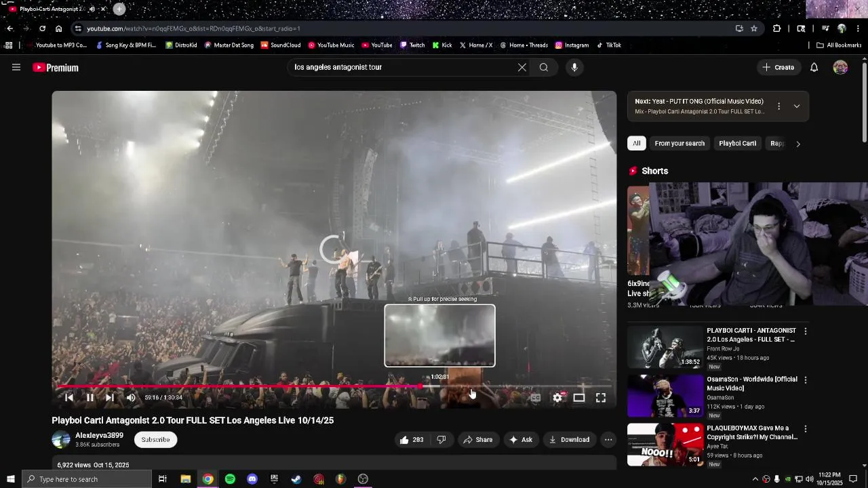Open All Bookmarks folder
The width and height of the screenshot is (868, 488).
coord(839,45)
